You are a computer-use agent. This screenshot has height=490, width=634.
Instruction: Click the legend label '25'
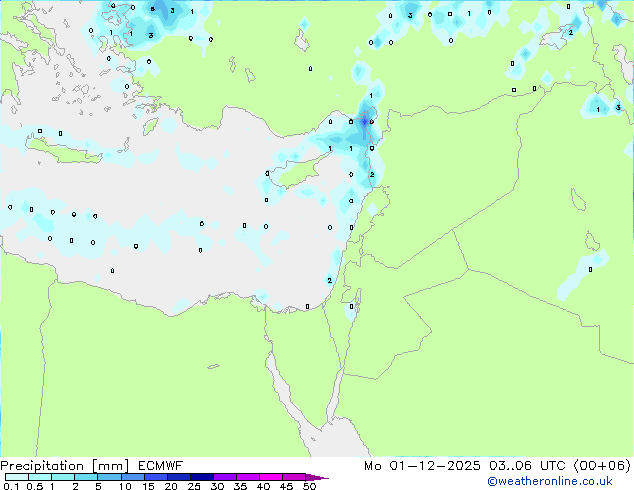194,486
